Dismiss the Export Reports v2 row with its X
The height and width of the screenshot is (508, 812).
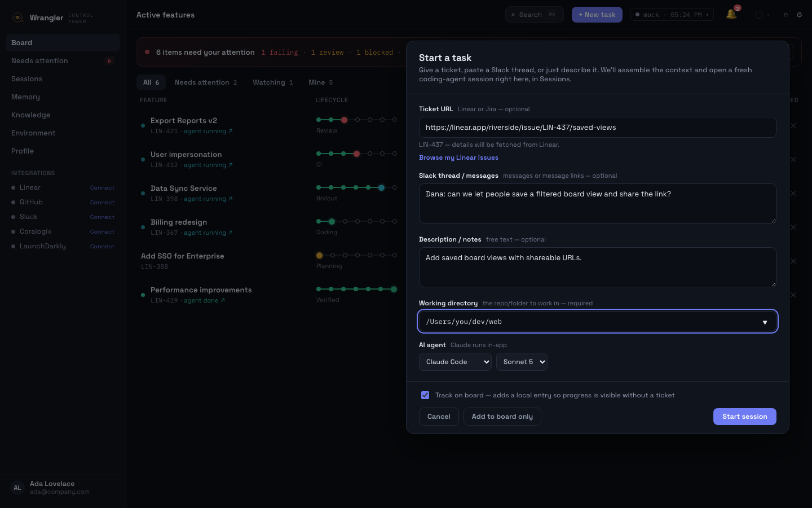coord(793,126)
